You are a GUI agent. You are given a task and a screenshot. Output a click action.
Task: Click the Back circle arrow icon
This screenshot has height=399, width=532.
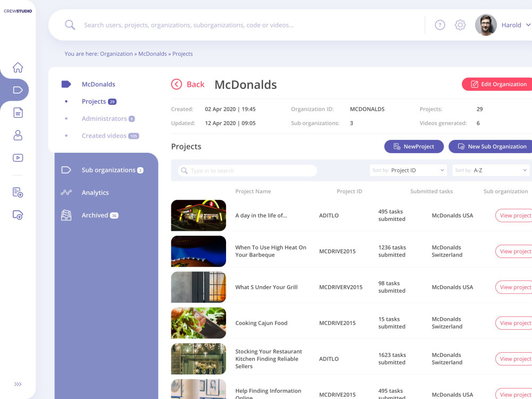click(177, 84)
